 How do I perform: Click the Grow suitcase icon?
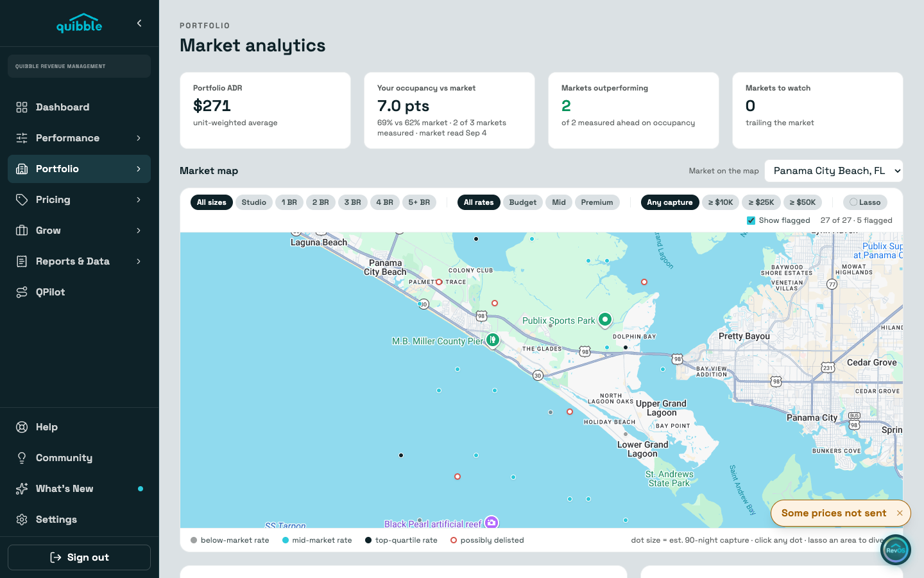coord(22,231)
